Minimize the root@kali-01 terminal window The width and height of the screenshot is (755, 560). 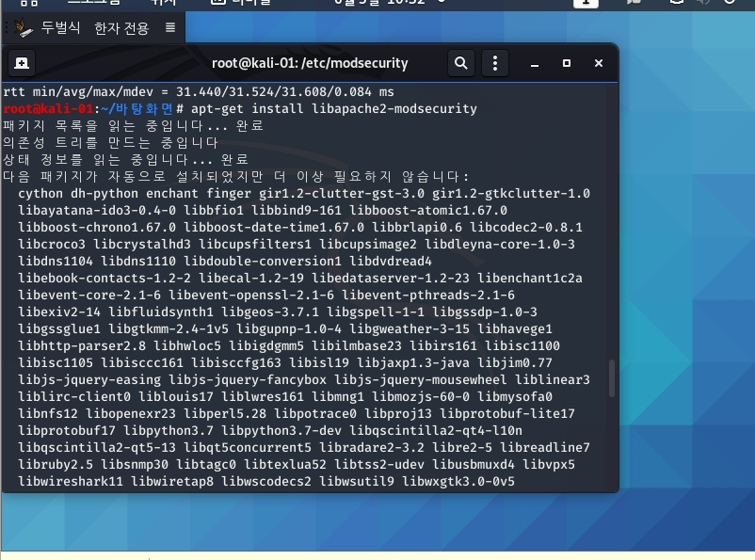click(535, 64)
